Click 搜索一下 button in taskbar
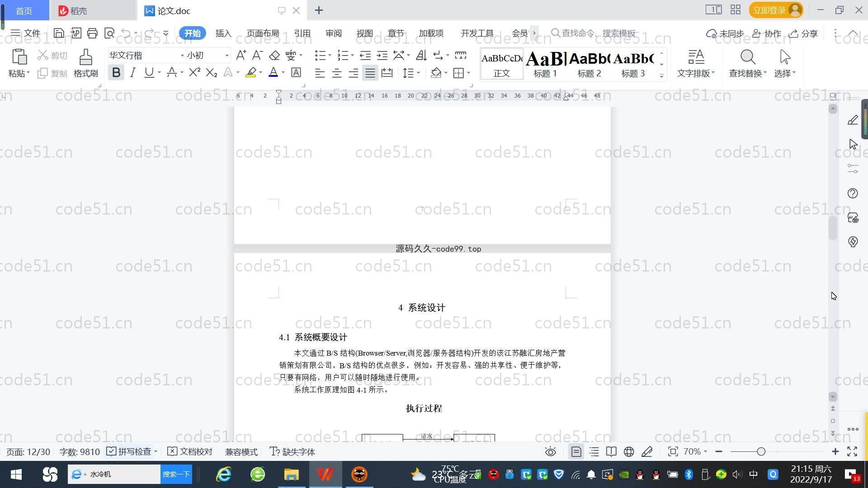Image resolution: width=868 pixels, height=488 pixels. pyautogui.click(x=176, y=474)
